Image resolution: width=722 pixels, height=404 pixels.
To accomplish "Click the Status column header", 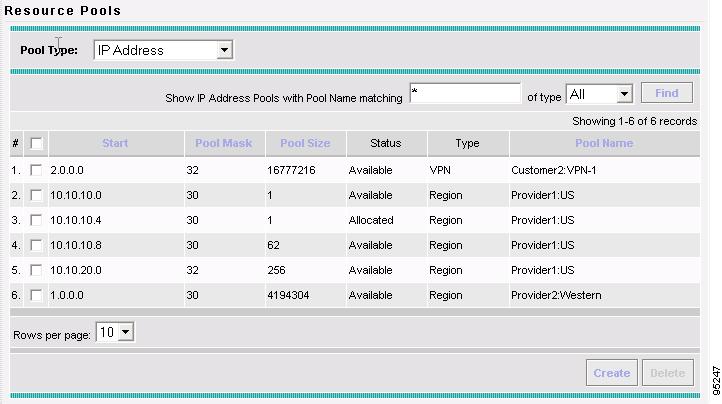I will coord(386,143).
